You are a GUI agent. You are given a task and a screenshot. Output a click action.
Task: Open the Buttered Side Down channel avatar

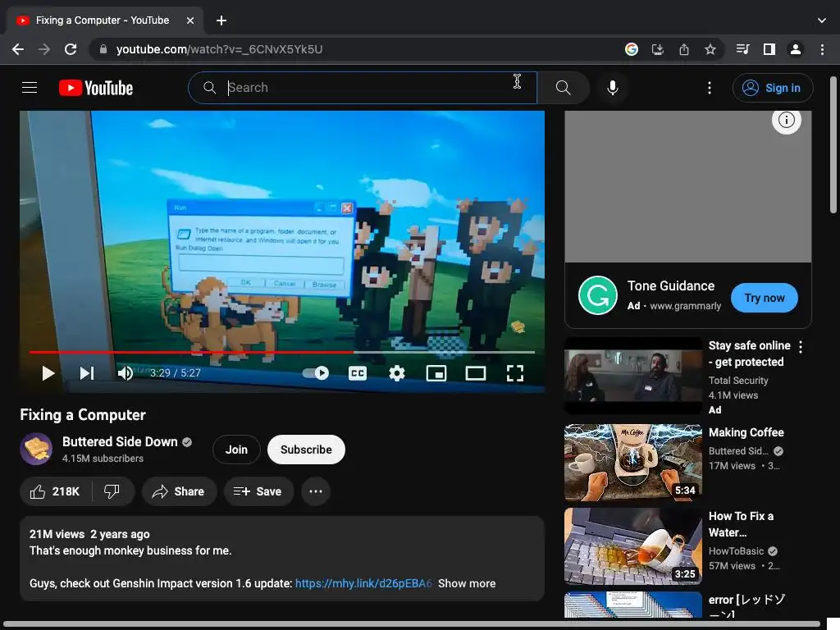(36, 449)
